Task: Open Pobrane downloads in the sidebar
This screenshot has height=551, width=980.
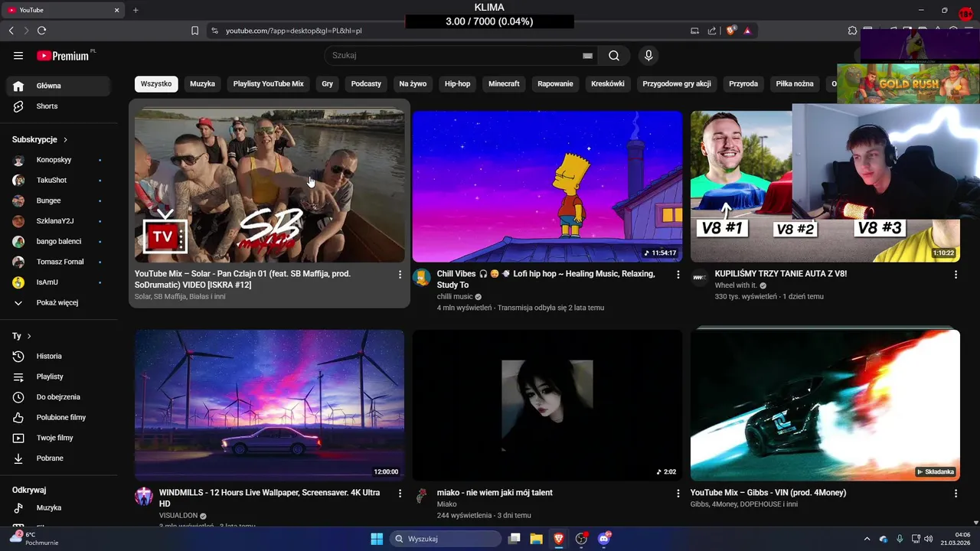Action: pos(58,458)
